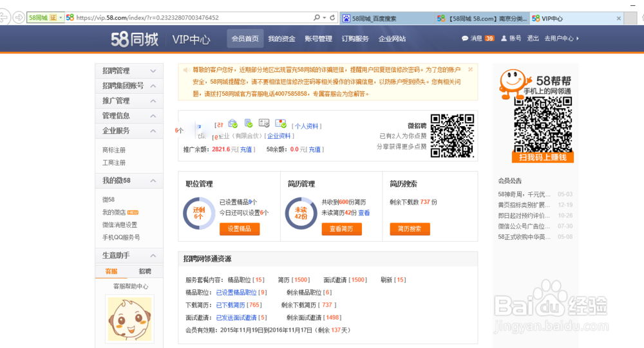Click the 已下载简历 link
The image size is (644, 348).
[231, 305]
